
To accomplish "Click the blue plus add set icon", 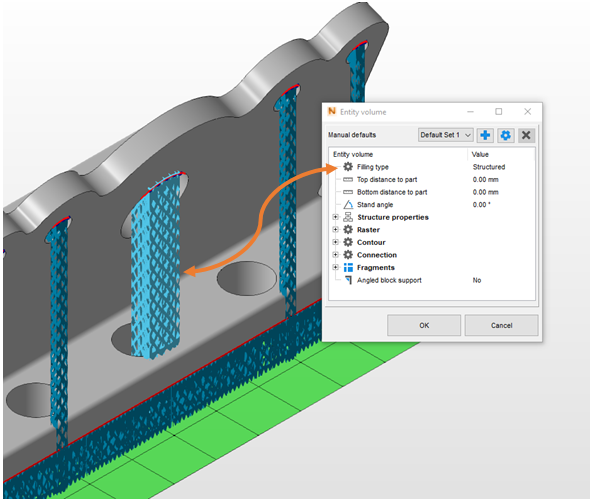I will [485, 135].
